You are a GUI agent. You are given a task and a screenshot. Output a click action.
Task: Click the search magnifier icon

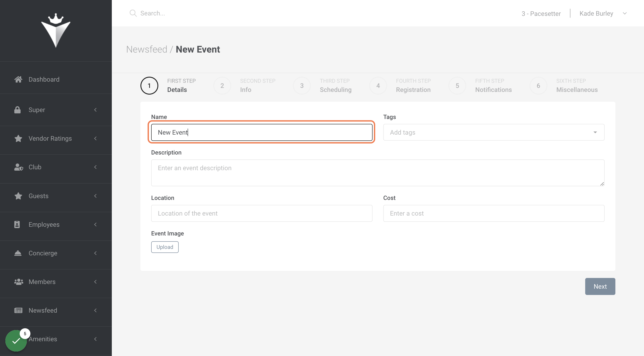point(133,13)
